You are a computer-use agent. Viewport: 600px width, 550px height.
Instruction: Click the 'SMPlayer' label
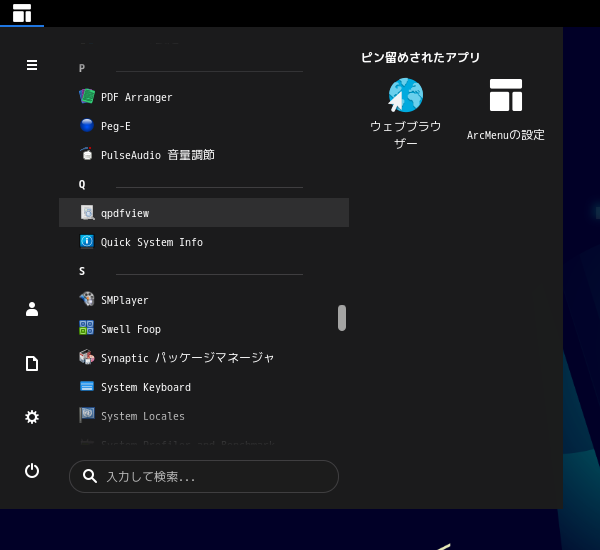click(124, 300)
